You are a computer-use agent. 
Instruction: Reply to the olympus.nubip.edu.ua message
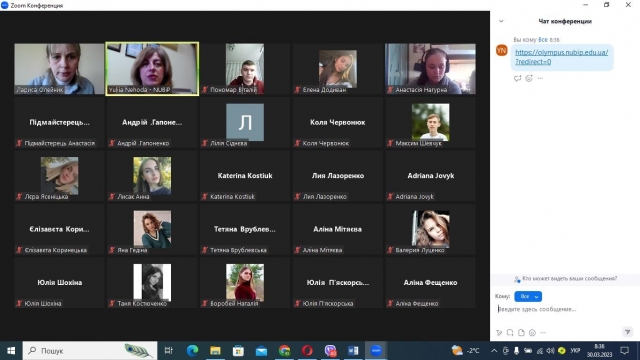pos(518,78)
